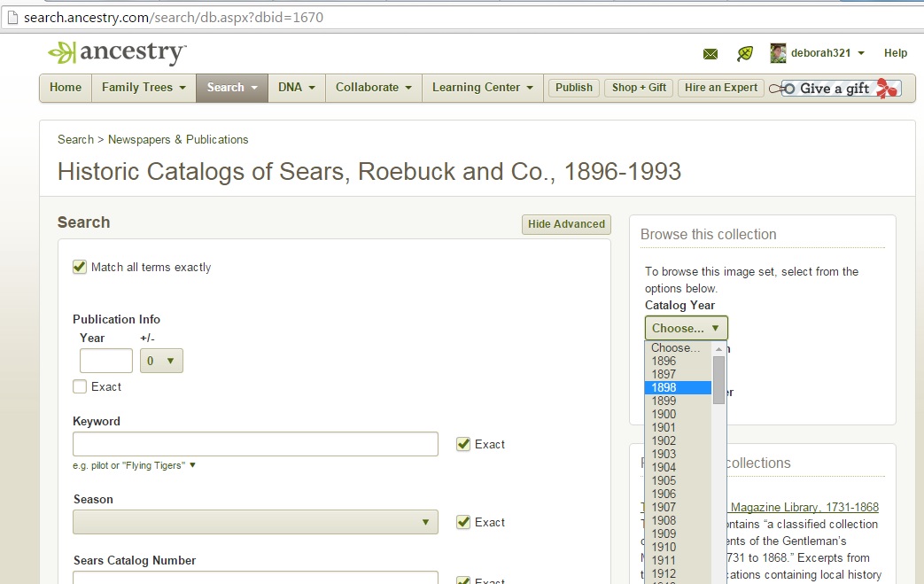Click the Give a gift banner

click(x=841, y=88)
